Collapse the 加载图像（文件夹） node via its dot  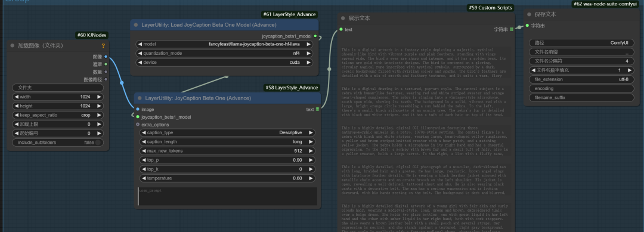click(13, 45)
